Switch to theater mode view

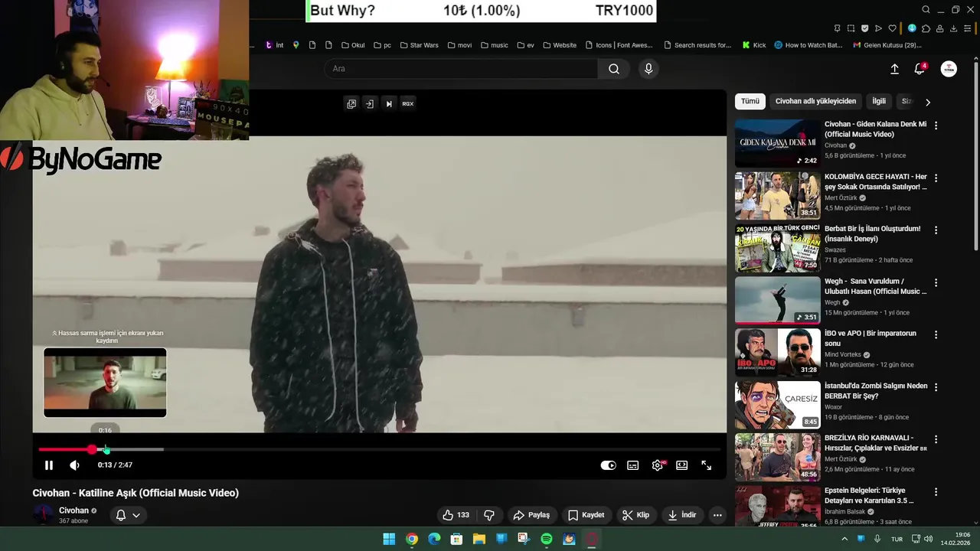pyautogui.click(x=681, y=465)
